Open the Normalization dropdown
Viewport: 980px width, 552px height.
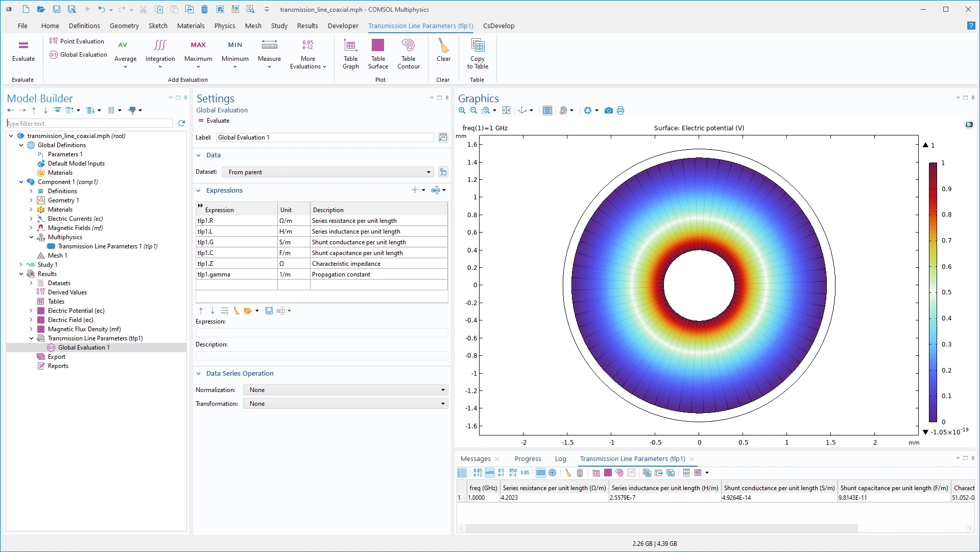pos(345,390)
